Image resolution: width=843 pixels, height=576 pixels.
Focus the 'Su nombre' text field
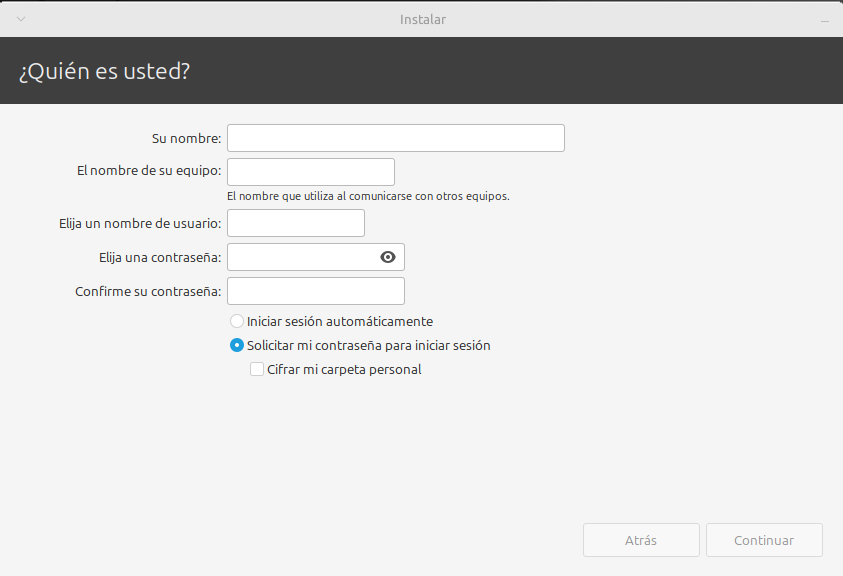[396, 138]
